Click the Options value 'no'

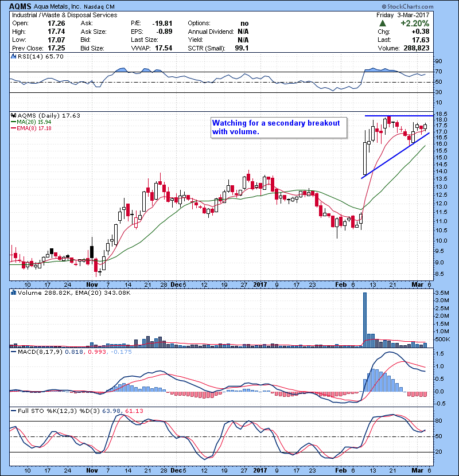coord(244,24)
